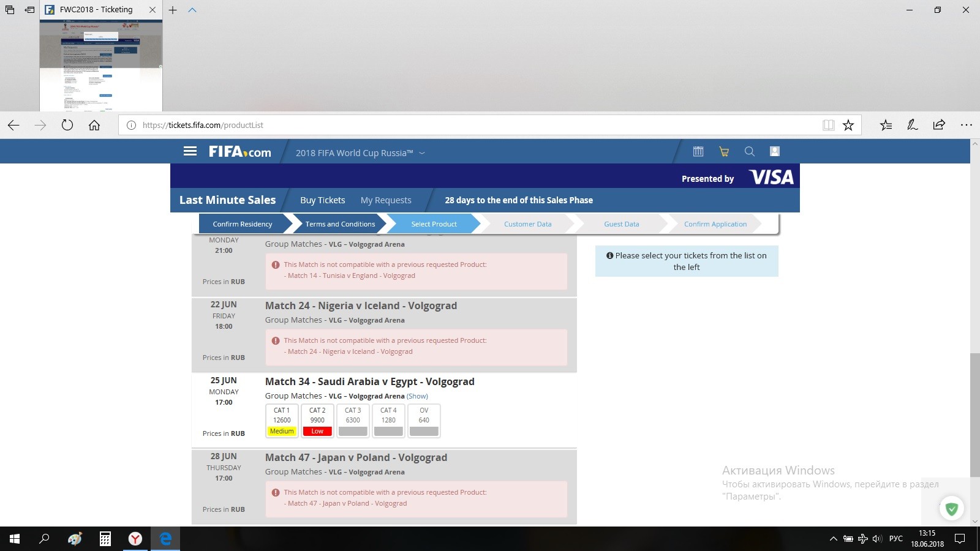The image size is (980, 551).
Task: Open the browser Hub favorites list
Action: tap(886, 125)
